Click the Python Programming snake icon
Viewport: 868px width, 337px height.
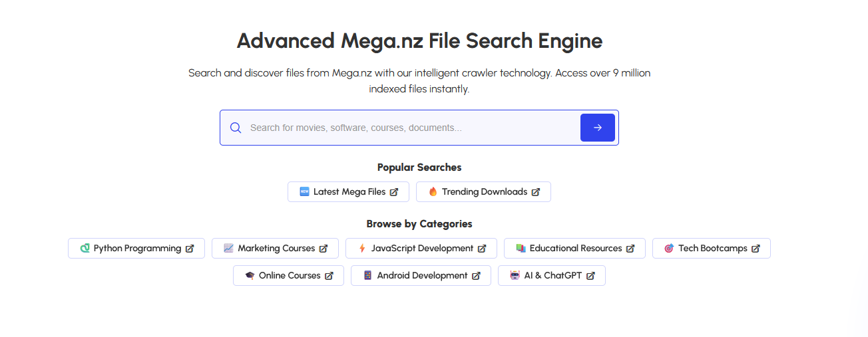(x=85, y=248)
